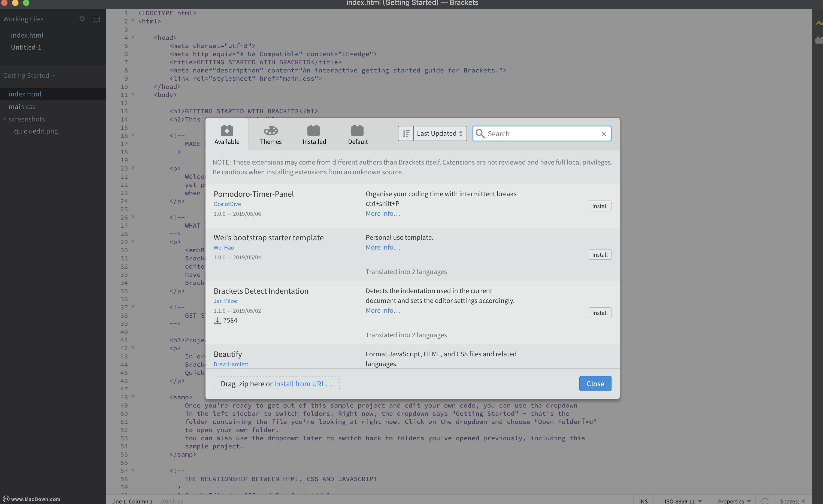The height and width of the screenshot is (504, 823).
Task: Install Wei's bootstrap starter template
Action: click(600, 254)
